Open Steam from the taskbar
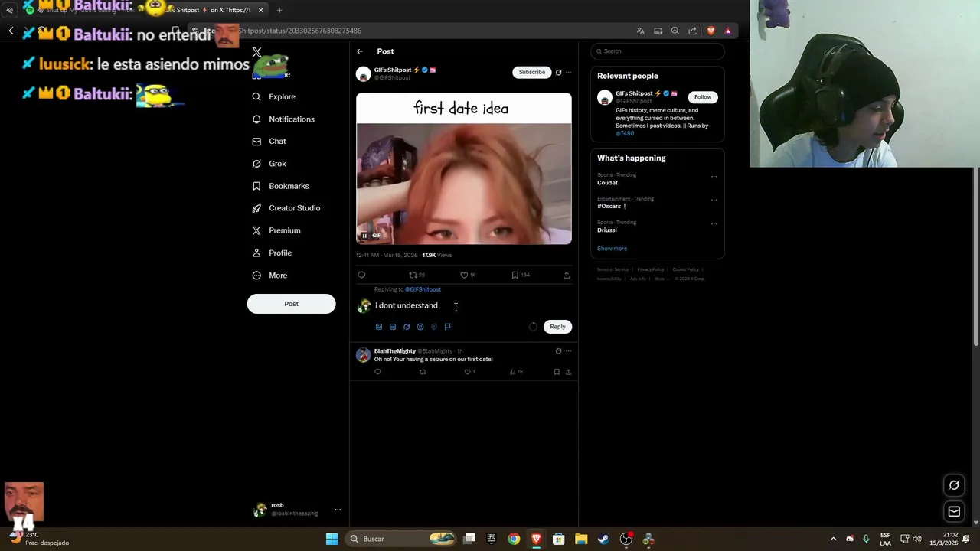Screen dimensions: 980x551 603,539
